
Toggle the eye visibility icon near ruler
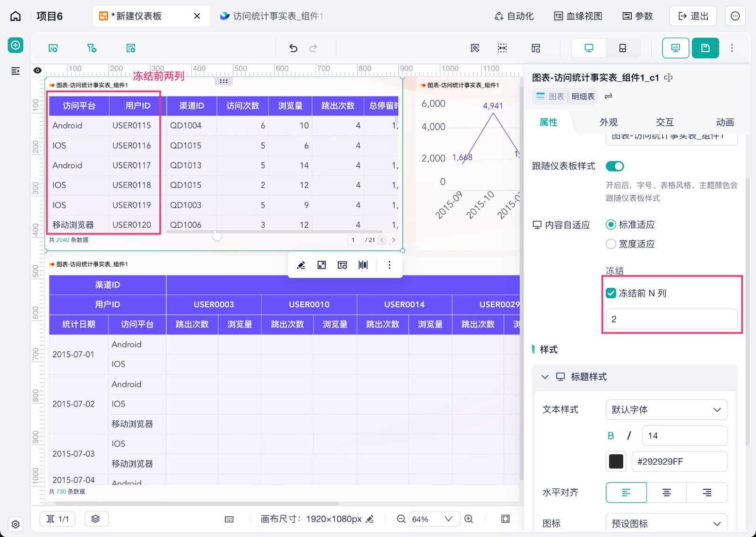[37, 70]
